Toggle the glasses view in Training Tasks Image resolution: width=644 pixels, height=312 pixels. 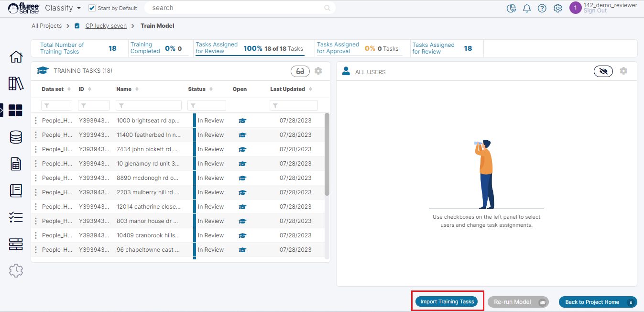pyautogui.click(x=300, y=71)
